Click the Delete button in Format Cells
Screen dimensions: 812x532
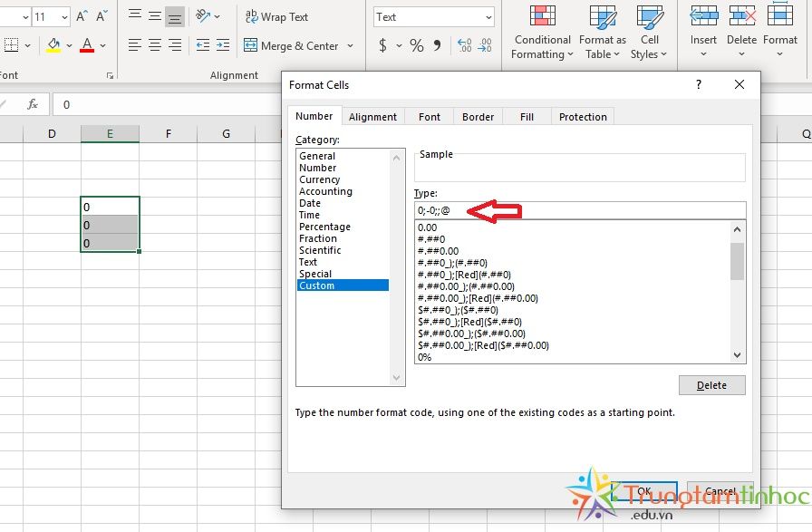(x=711, y=385)
